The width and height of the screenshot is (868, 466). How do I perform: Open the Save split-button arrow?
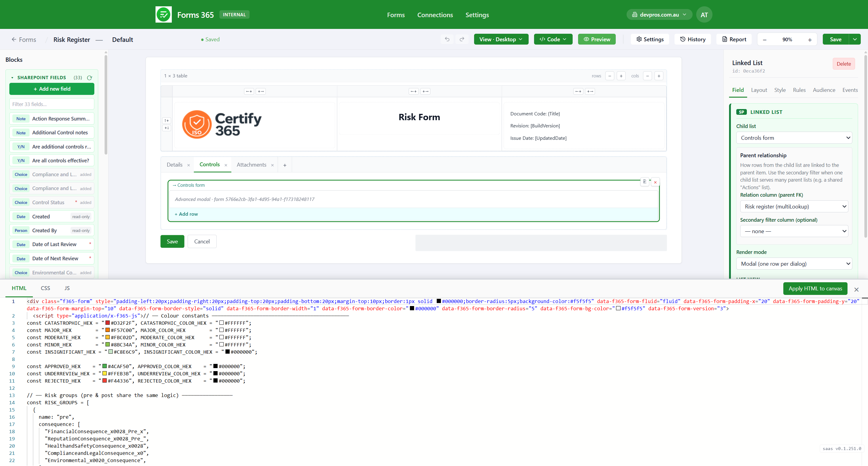[855, 39]
